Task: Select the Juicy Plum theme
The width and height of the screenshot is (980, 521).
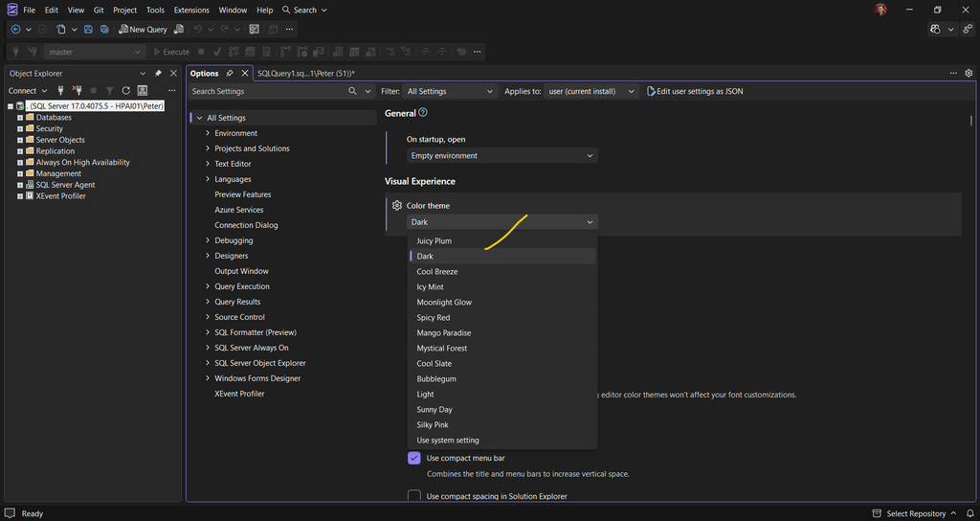Action: coord(501,240)
